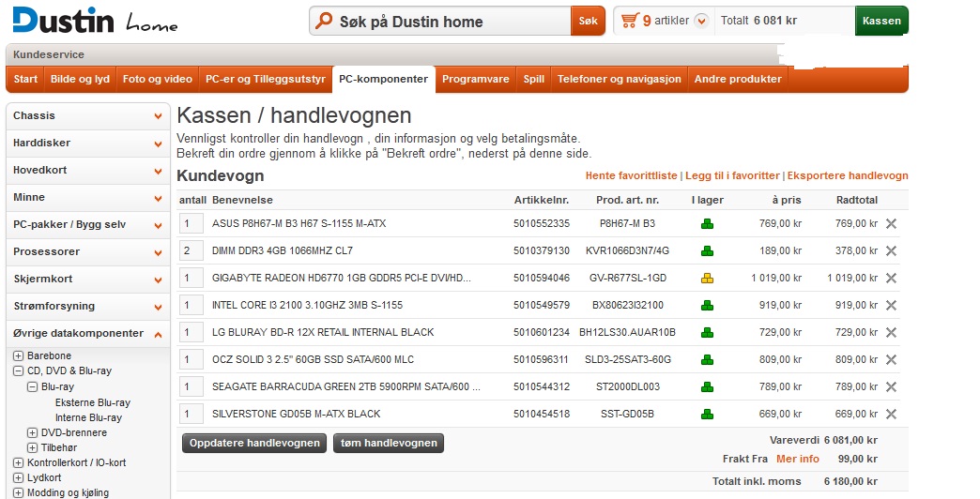Expand the Hovedkort category
980x499 pixels.
pos(158,171)
